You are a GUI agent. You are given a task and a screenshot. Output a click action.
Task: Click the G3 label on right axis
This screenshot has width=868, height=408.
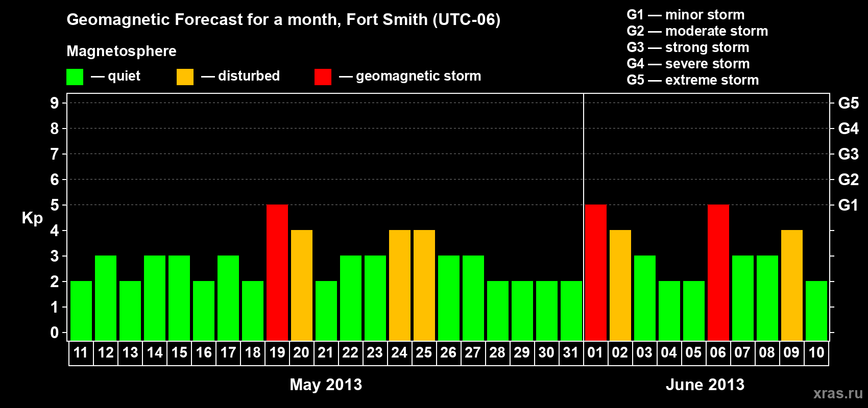tap(848, 154)
